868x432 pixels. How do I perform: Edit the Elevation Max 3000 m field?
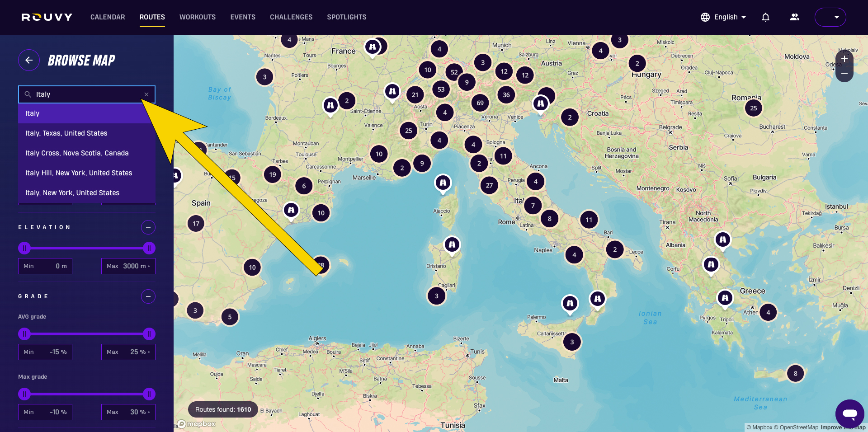tap(128, 266)
